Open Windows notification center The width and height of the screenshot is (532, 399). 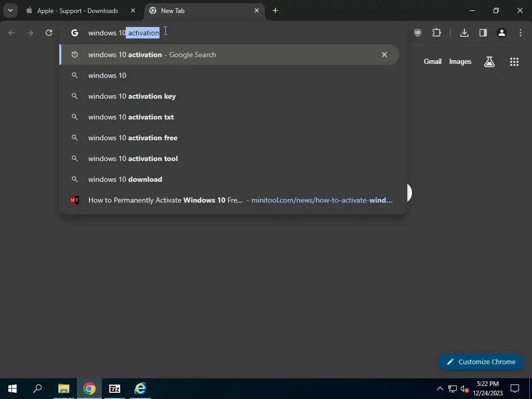tap(515, 389)
